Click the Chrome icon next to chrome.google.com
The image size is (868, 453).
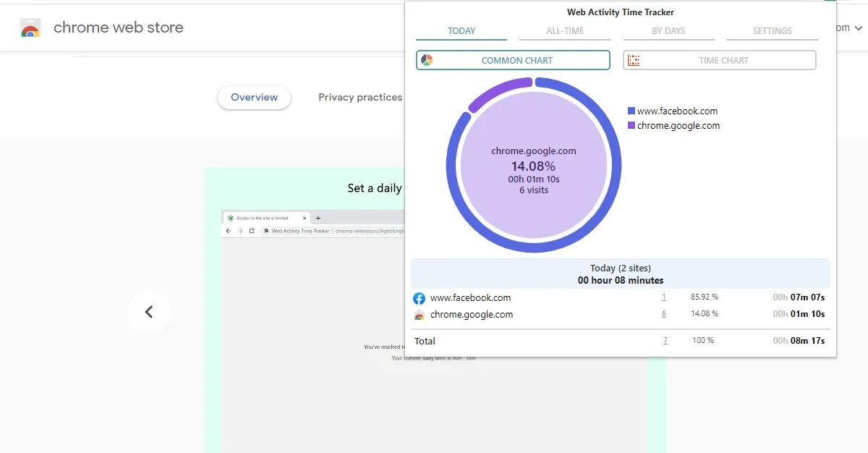coord(420,315)
